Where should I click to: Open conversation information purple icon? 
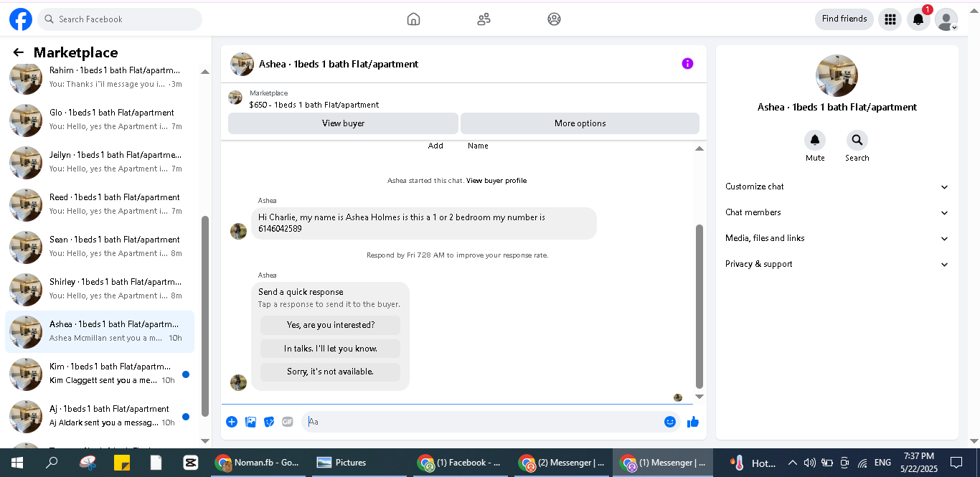tap(687, 64)
